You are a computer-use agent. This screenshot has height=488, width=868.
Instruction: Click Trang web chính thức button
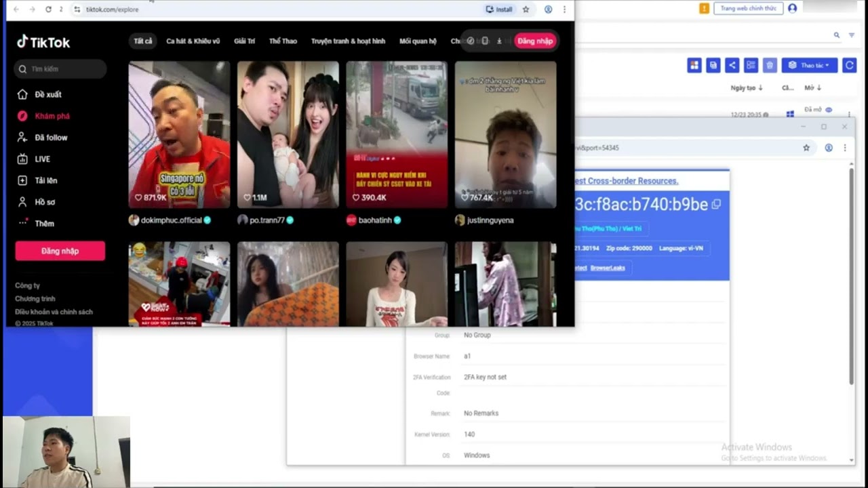click(x=748, y=8)
